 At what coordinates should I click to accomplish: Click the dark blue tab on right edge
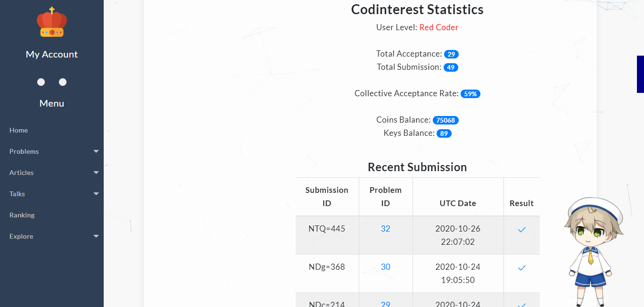tap(640, 74)
